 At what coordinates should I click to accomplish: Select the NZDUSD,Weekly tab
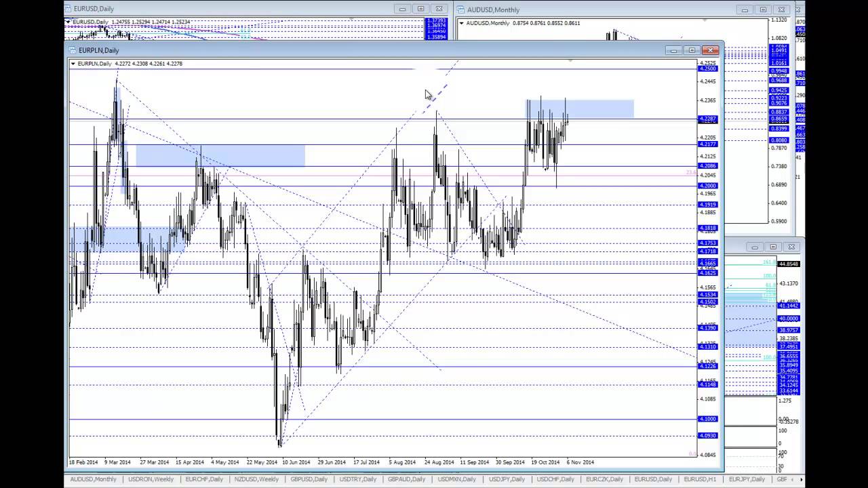(x=256, y=480)
